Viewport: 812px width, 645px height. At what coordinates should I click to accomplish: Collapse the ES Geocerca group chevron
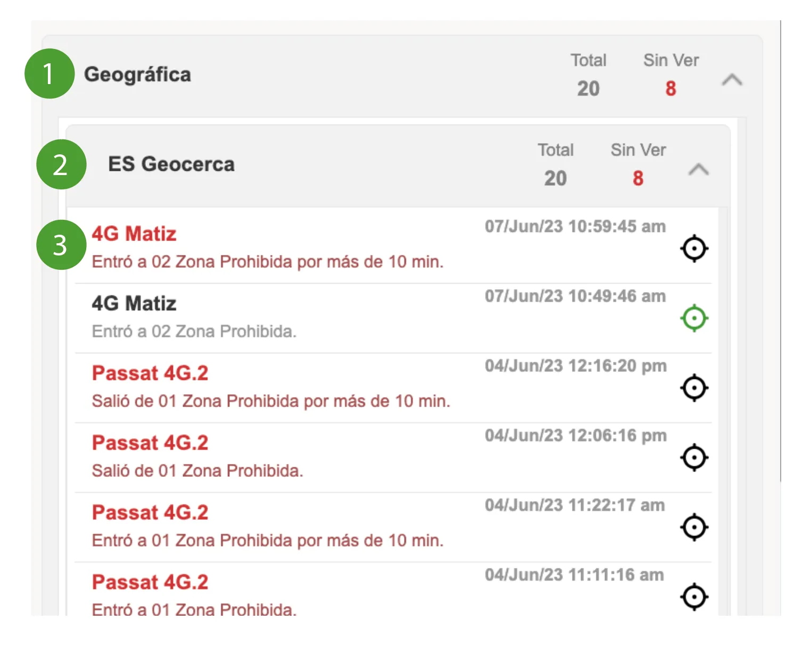[x=699, y=170]
